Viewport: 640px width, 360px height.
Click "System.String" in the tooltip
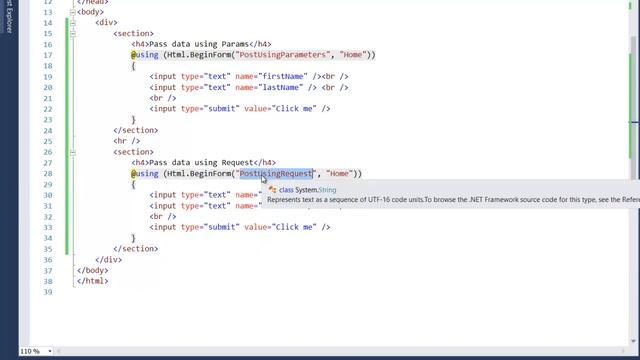coord(316,190)
